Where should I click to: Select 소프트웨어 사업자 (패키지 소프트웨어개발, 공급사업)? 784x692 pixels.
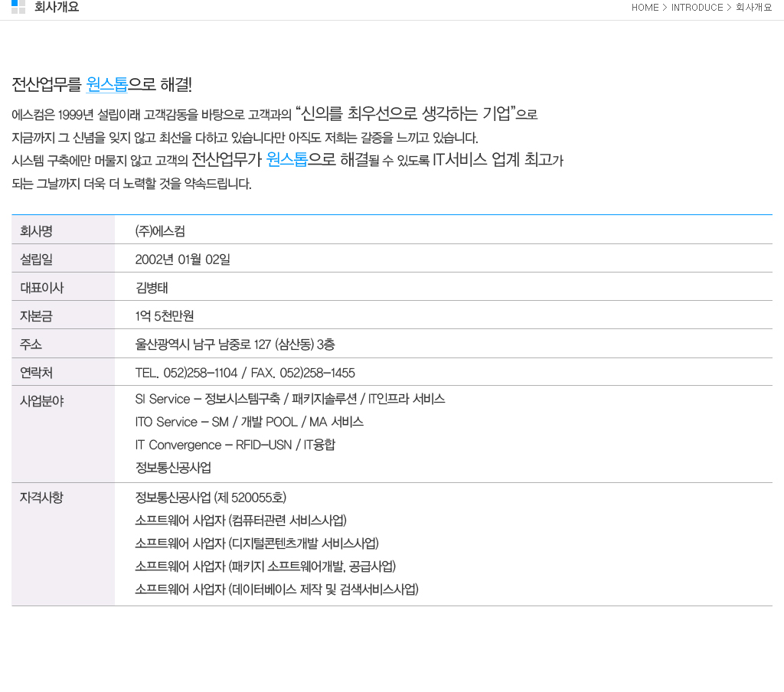tap(266, 566)
